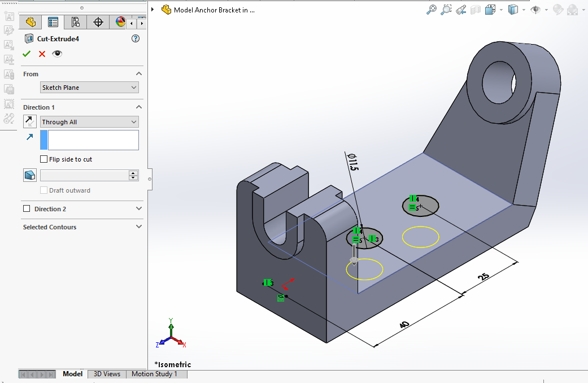Toggle Detailed Preview eye icon
The image size is (588, 383).
tap(57, 54)
